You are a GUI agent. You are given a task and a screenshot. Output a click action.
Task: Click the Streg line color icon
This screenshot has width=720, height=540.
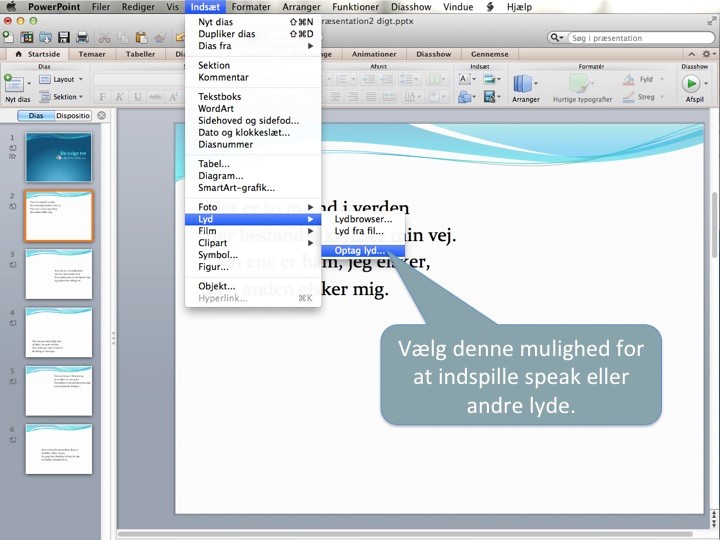point(629,97)
